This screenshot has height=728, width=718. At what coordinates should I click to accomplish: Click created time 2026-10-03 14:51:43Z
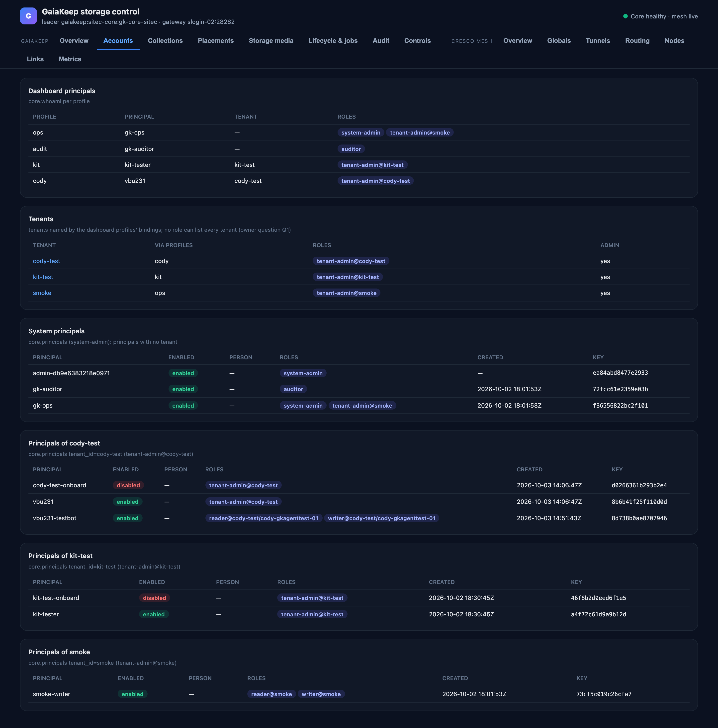pos(549,518)
